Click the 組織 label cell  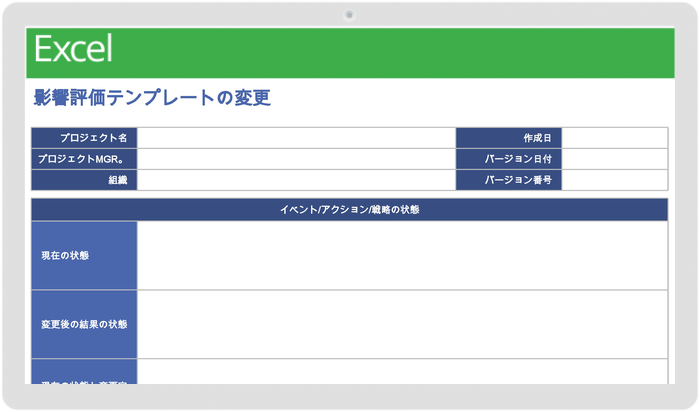coord(84,180)
